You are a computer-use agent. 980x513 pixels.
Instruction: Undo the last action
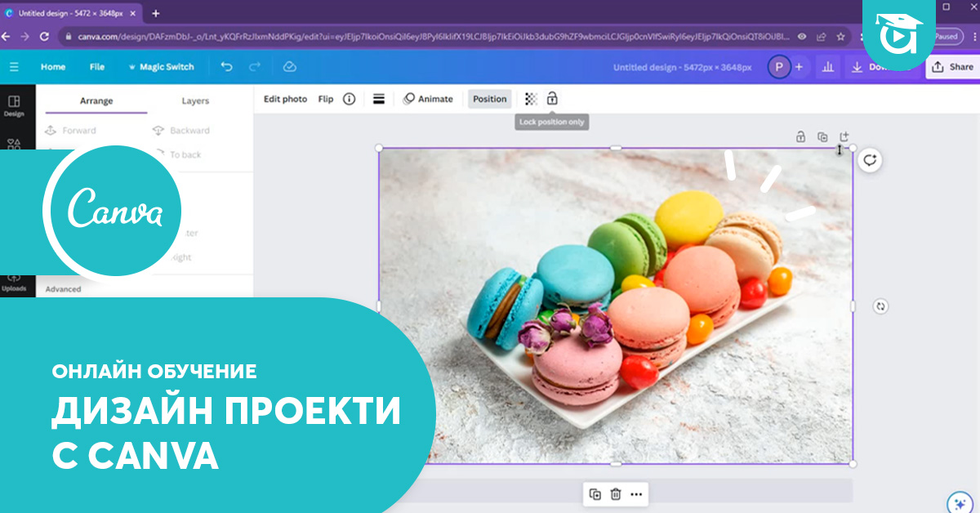coord(227,67)
